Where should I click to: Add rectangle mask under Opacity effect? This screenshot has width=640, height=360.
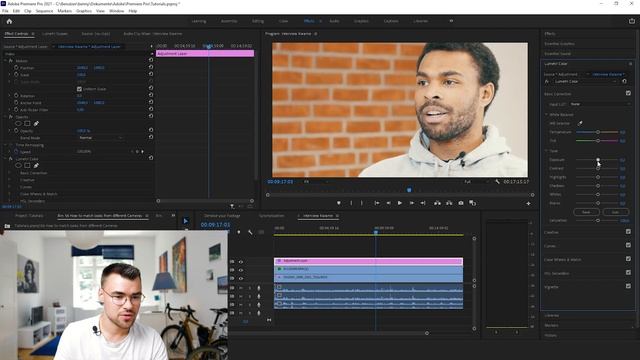pyautogui.click(x=27, y=123)
